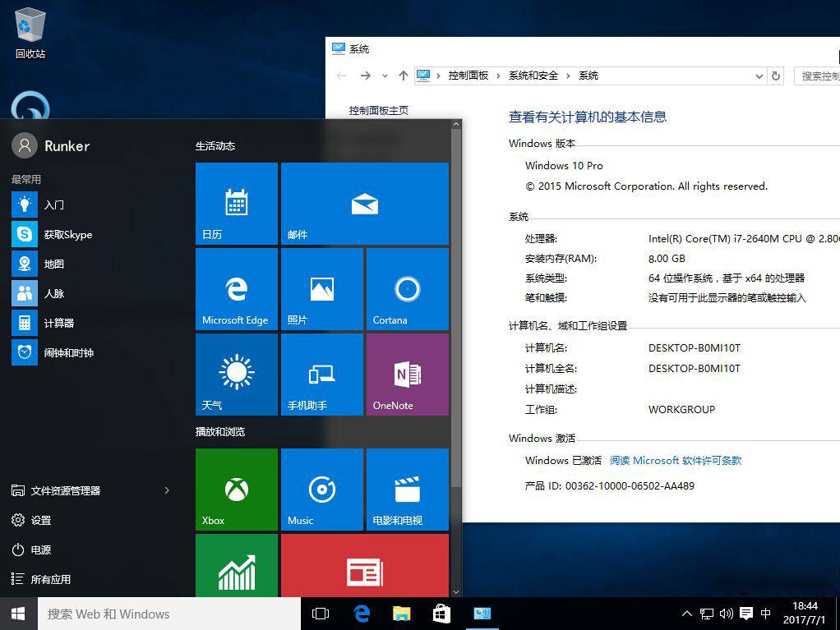The height and width of the screenshot is (630, 840).
Task: Go forward in the 系统 window
Action: (366, 76)
